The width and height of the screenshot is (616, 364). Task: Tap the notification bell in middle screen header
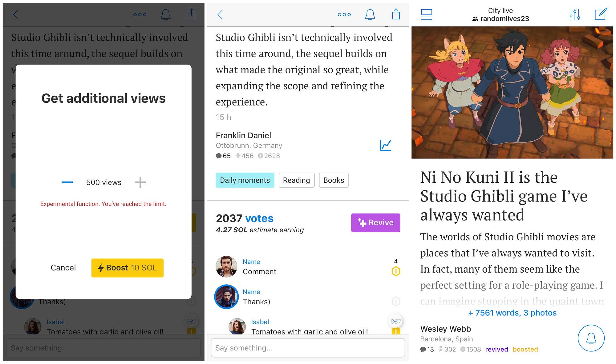pyautogui.click(x=370, y=14)
